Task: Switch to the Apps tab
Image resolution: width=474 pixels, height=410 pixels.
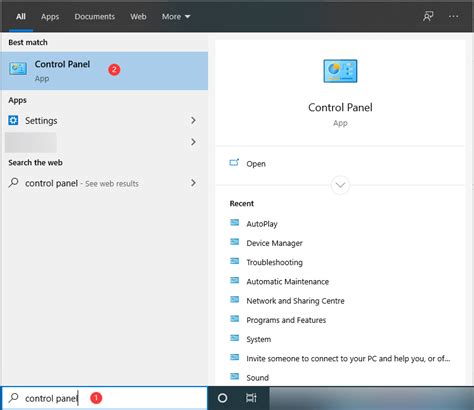Action: [50, 17]
